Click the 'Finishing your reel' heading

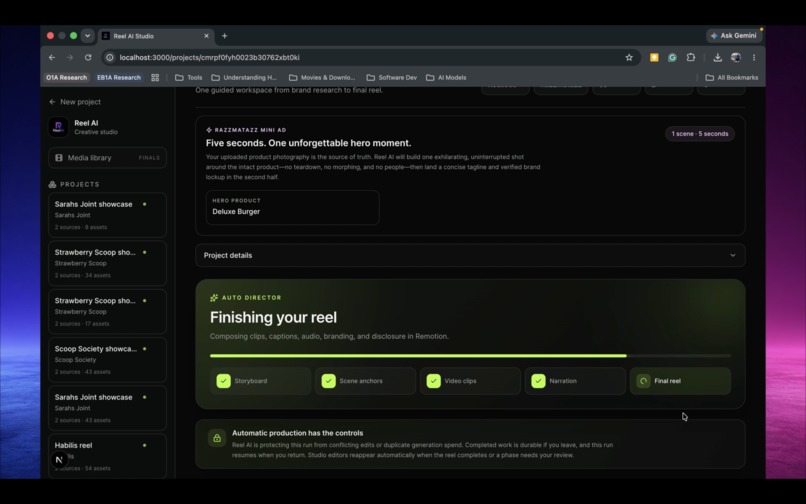coord(273,317)
